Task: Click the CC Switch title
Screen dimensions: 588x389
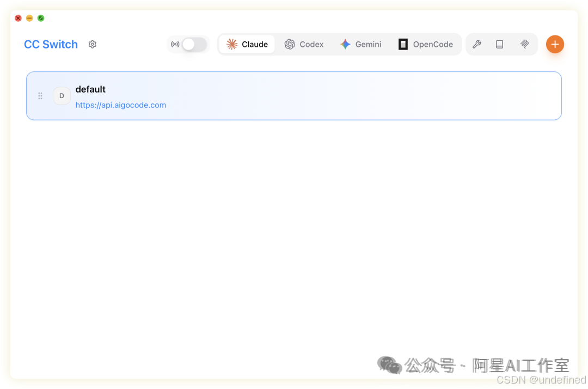Action: click(x=51, y=44)
